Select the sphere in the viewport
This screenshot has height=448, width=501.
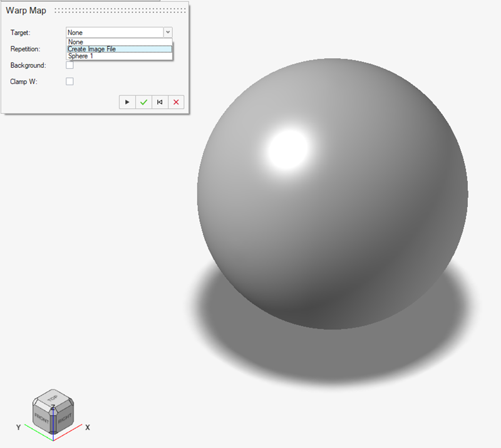click(x=333, y=194)
